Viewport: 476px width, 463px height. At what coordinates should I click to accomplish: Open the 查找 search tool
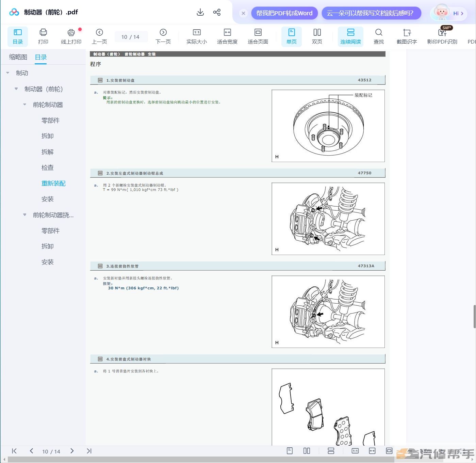379,36
